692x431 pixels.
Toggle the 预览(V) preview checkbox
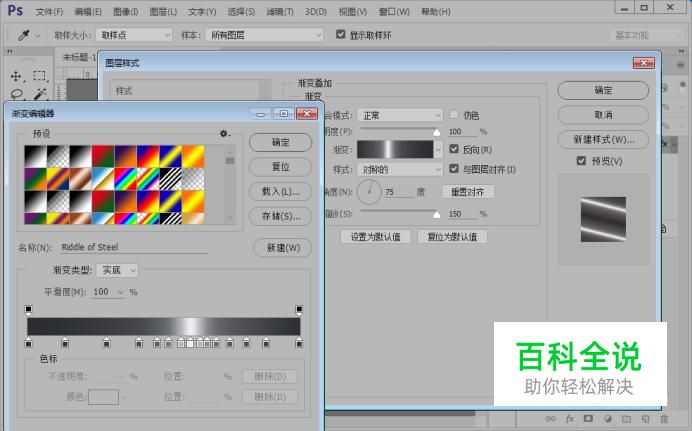click(581, 161)
